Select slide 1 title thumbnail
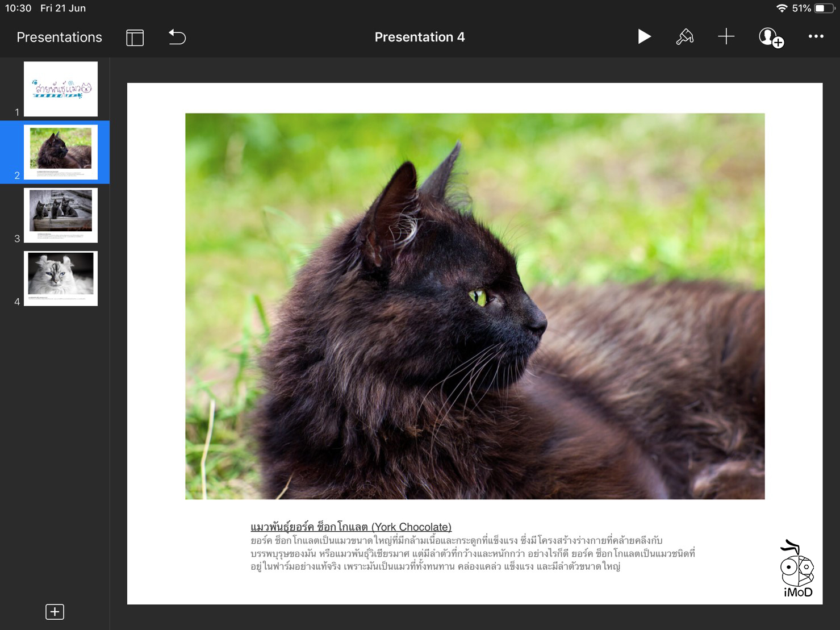 point(61,89)
